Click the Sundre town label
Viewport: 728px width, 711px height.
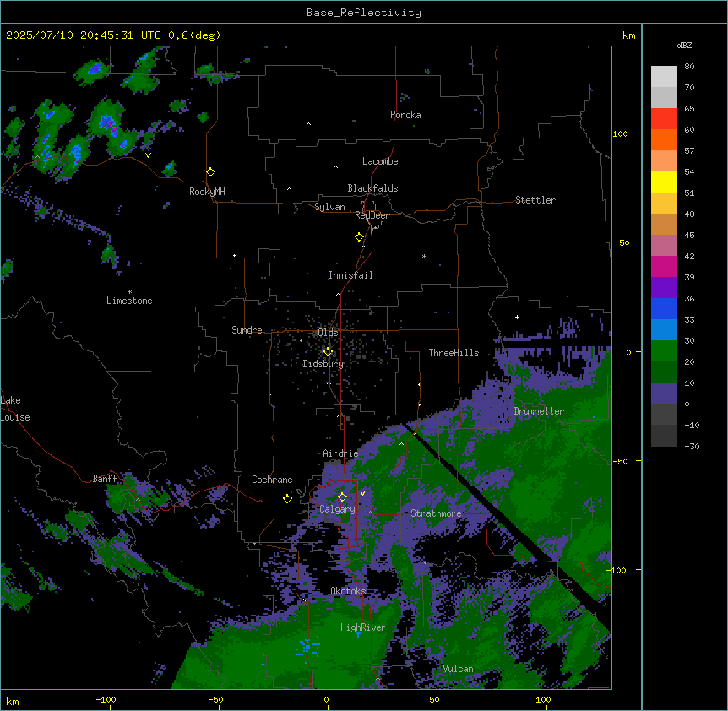[x=247, y=330]
